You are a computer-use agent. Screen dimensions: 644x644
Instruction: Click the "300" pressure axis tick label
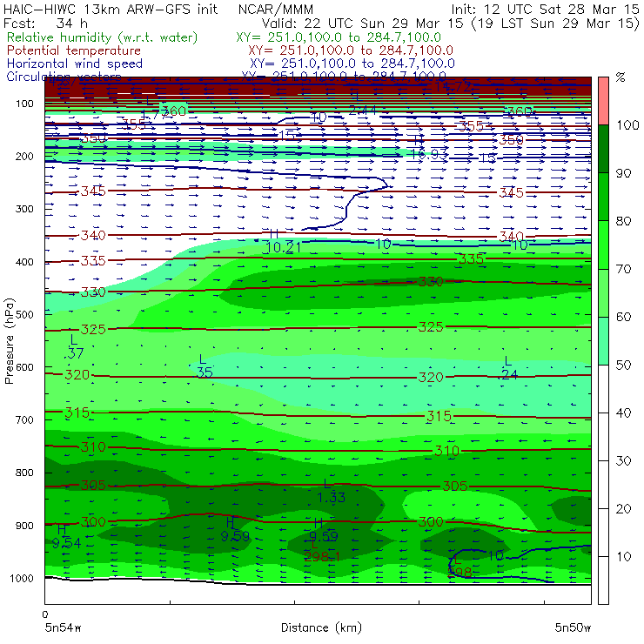click(24, 209)
